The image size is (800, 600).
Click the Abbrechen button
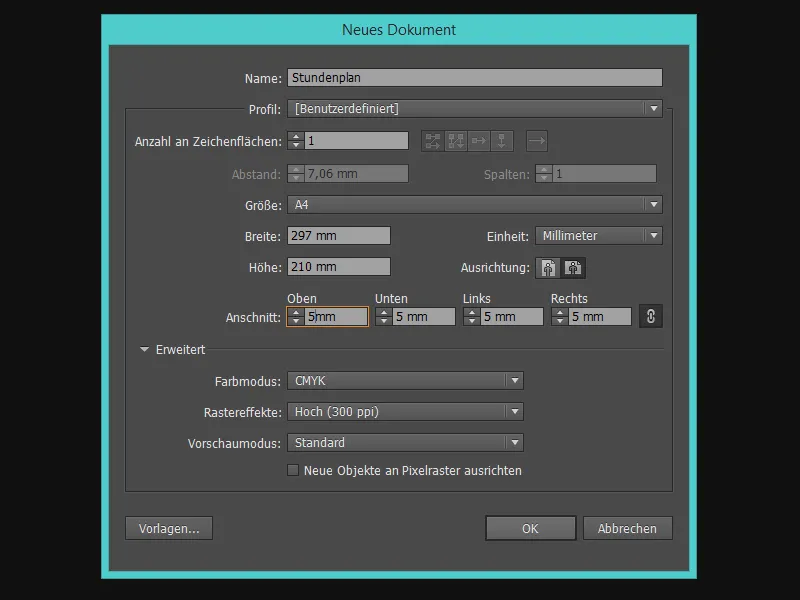pos(628,528)
